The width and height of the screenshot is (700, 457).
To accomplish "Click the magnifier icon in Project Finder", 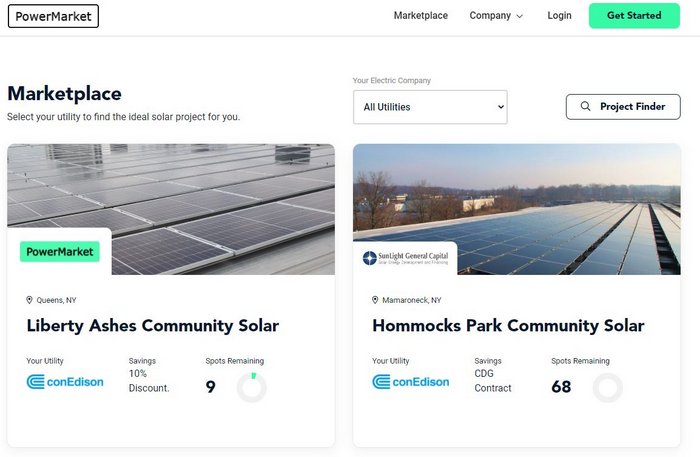I will point(585,107).
